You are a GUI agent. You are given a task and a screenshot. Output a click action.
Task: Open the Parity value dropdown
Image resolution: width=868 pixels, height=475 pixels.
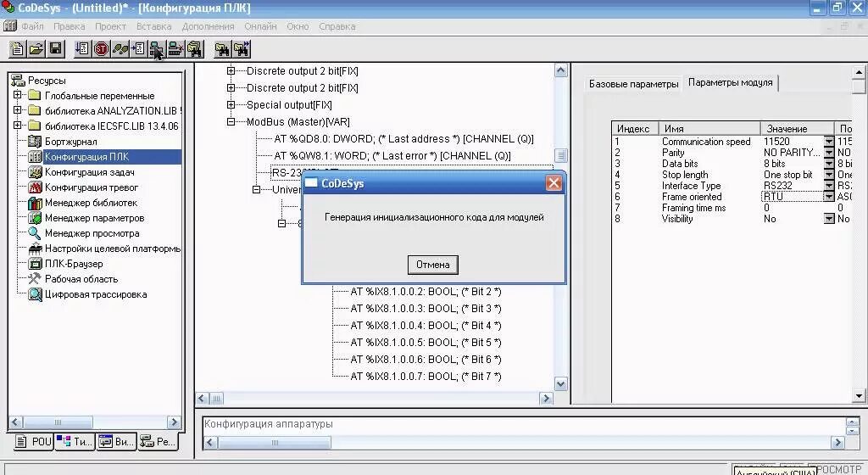click(x=829, y=152)
